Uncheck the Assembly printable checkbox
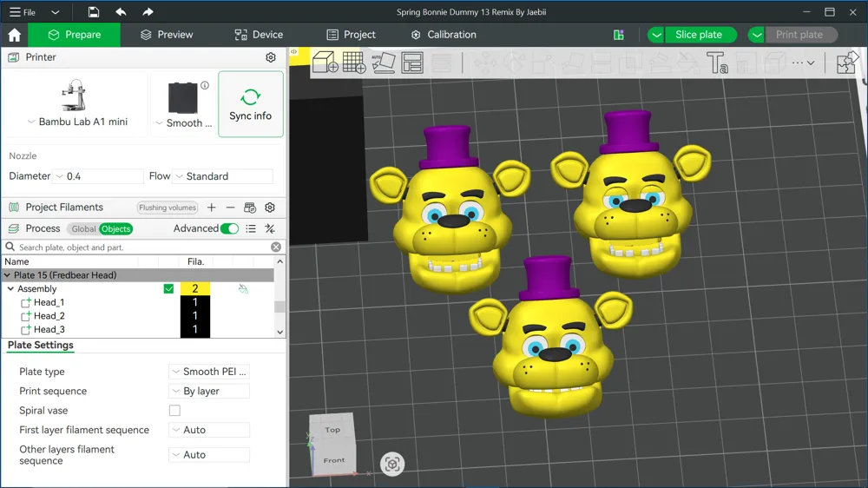This screenshot has height=488, width=868. pyautogui.click(x=169, y=288)
